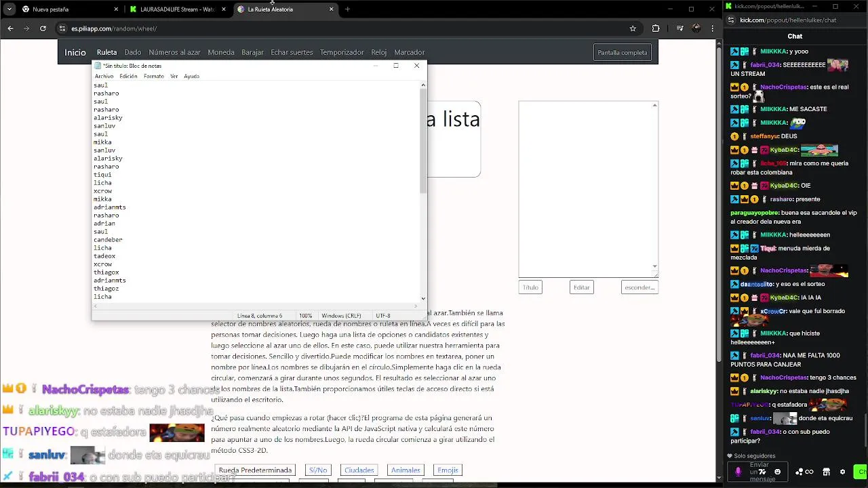
Task: Open the Chrome profile avatar
Action: tap(696, 28)
